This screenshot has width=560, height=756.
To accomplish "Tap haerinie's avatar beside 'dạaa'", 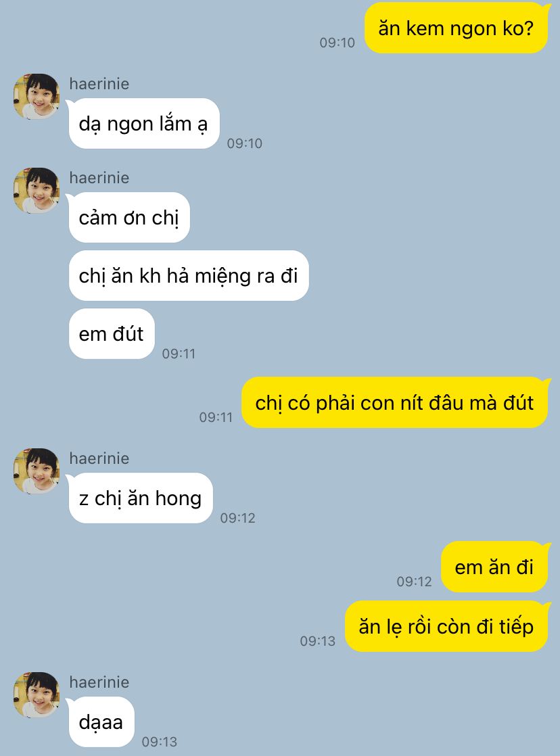I will coord(37,694).
